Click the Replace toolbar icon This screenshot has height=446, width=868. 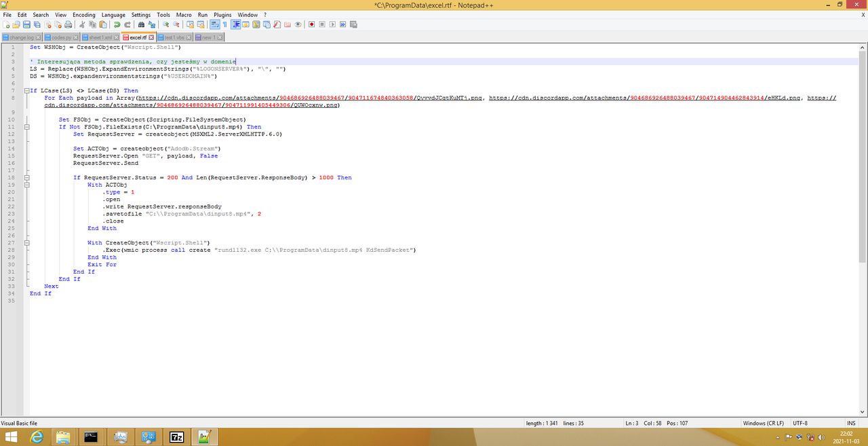(152, 24)
